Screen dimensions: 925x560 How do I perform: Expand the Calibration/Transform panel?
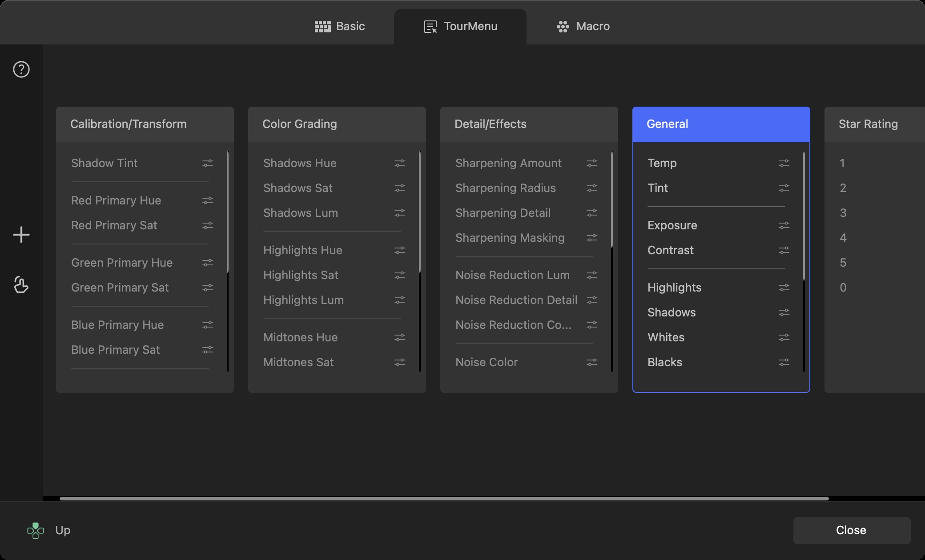coord(128,124)
